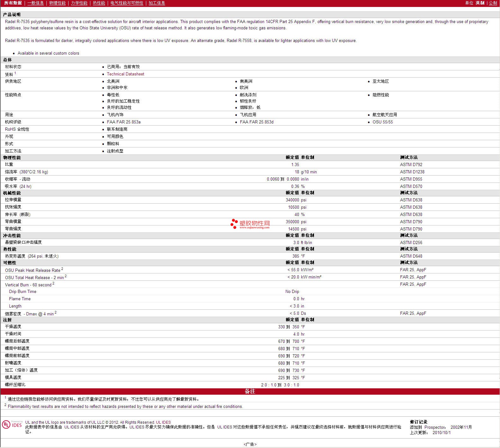Click the 螺筒后部温度 row label
The width and height of the screenshot is (500, 448).
tap(17, 341)
